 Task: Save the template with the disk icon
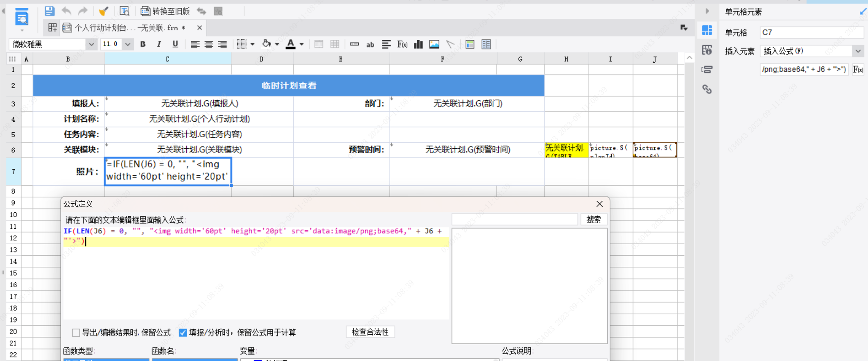pyautogui.click(x=50, y=11)
